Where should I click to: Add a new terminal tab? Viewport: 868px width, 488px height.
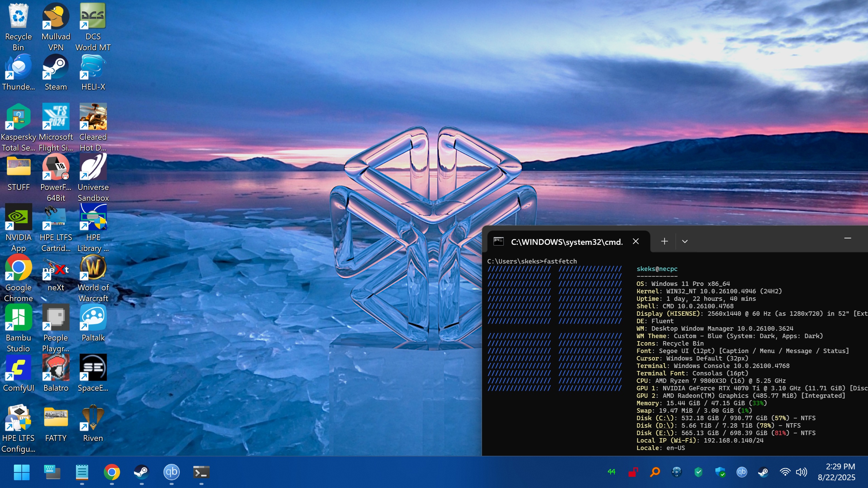click(x=664, y=241)
